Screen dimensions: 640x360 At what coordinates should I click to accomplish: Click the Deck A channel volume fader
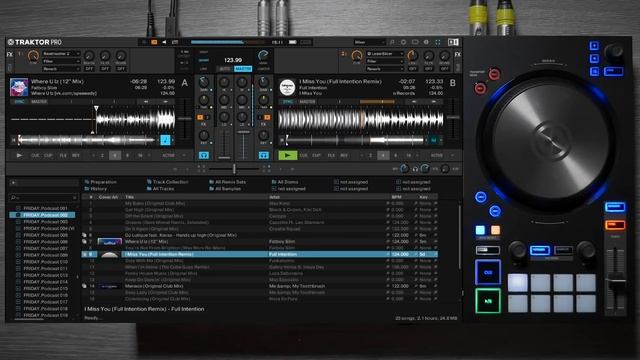pyautogui.click(x=224, y=157)
